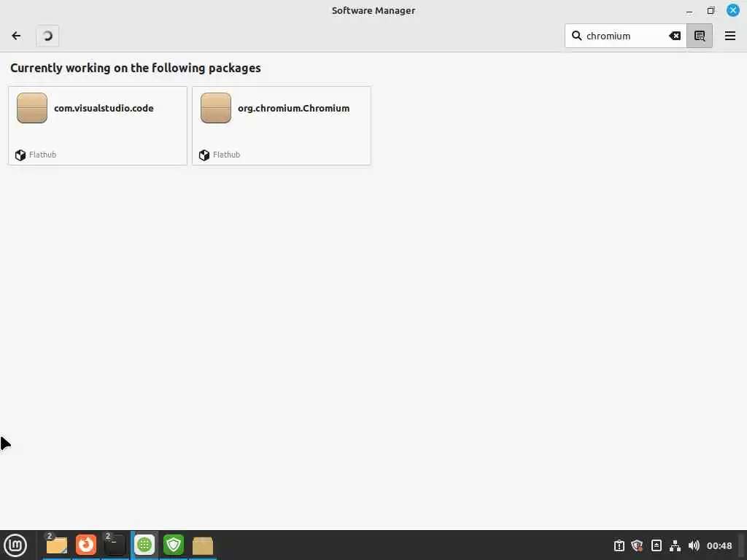Click Flathub box icon on visualstudio card
The width and height of the screenshot is (747, 560).
pos(20,155)
